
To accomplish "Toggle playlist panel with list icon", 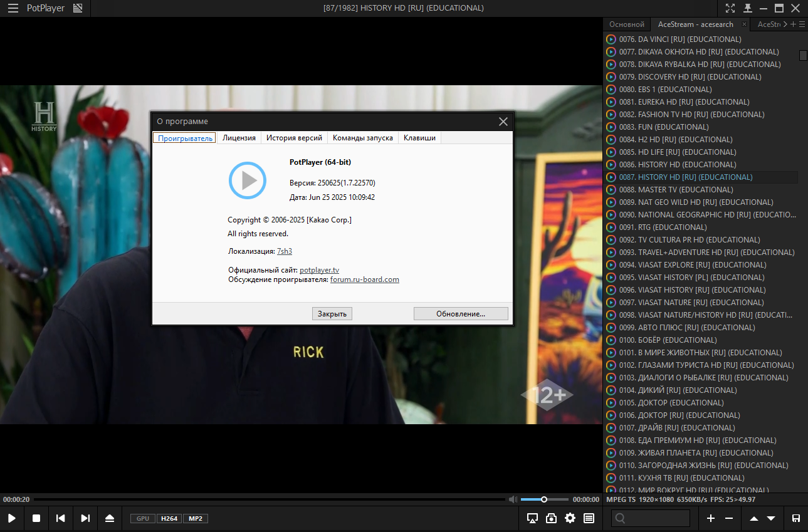I will 589,518.
